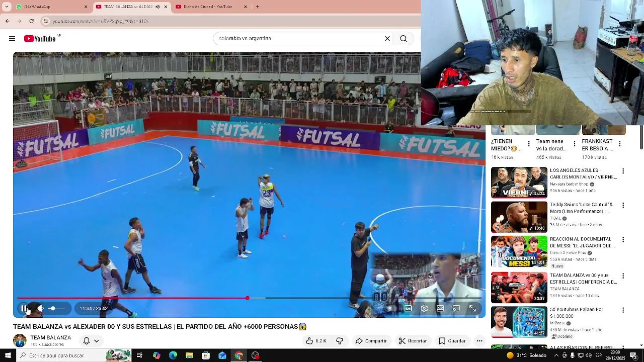Play LOS ANGELES AZULES recommended video thumbnail
Image resolution: width=644 pixels, height=362 pixels.
[x=519, y=183]
